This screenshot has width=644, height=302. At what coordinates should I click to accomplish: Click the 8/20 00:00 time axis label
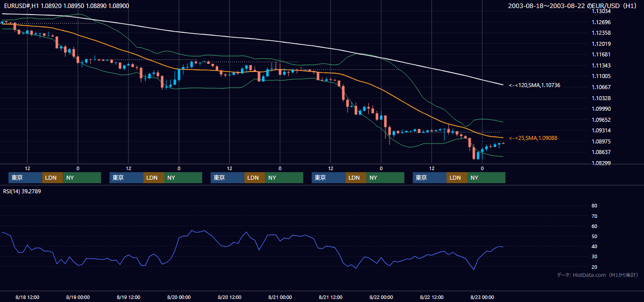pyautogui.click(x=179, y=297)
